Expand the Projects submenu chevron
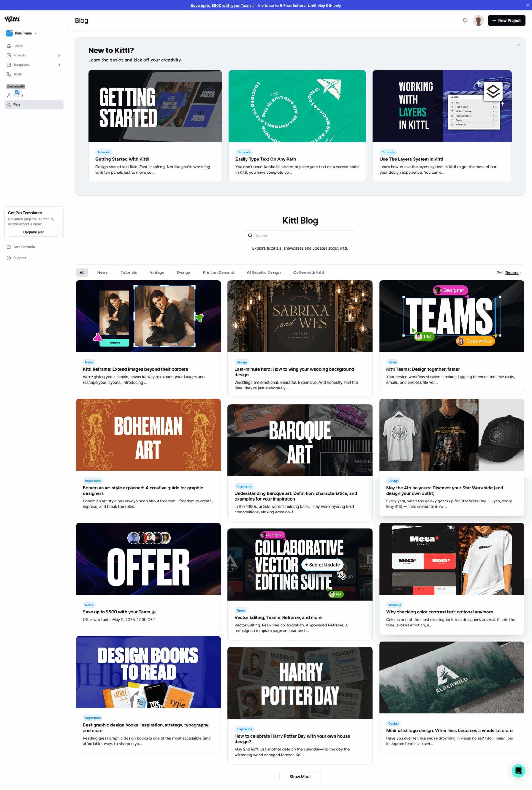 pyautogui.click(x=59, y=56)
